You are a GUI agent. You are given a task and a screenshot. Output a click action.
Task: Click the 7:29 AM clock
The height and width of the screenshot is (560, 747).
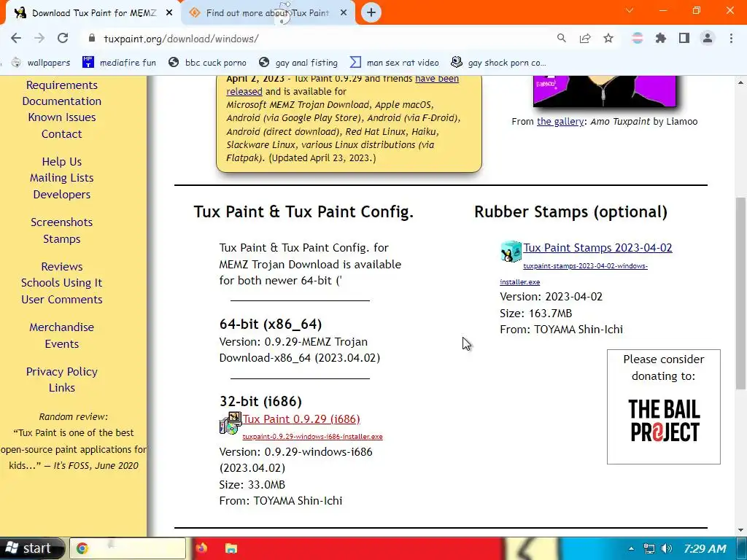(705, 548)
